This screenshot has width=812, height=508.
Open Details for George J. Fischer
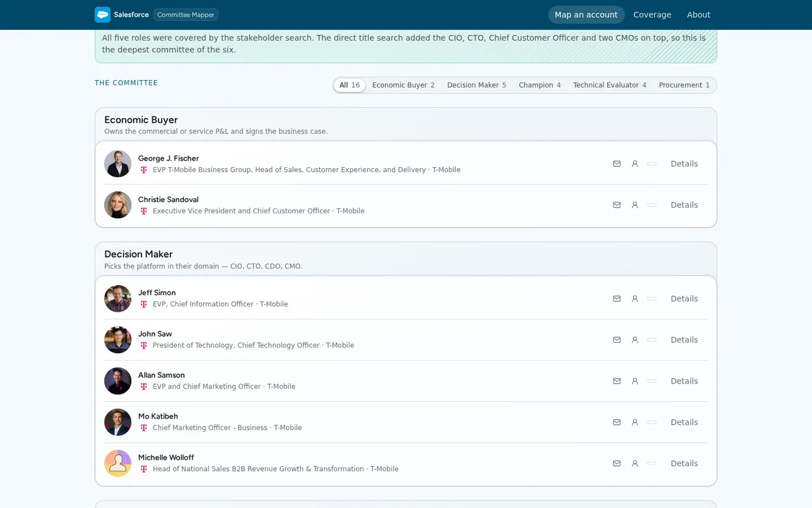684,164
